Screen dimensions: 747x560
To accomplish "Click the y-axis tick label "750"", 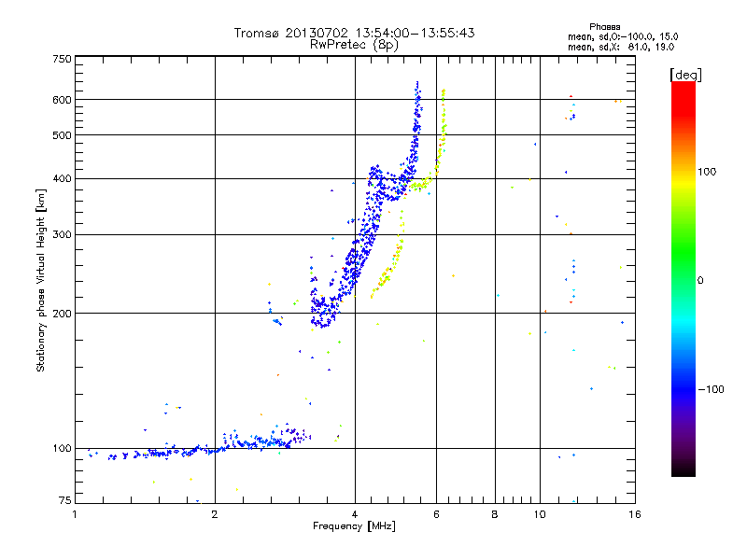I will tap(63, 59).
